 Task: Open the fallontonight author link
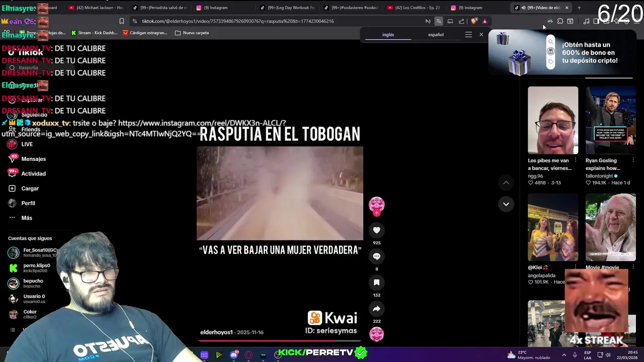599,176
